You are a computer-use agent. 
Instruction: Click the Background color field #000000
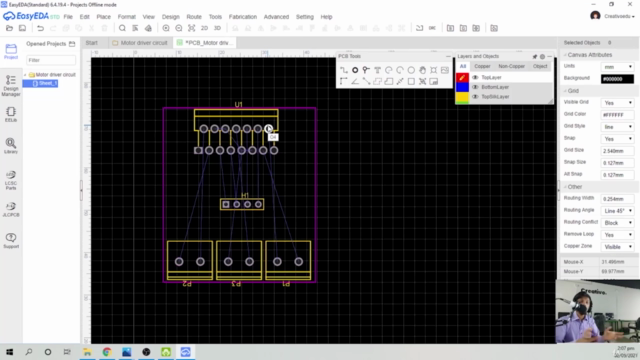click(617, 79)
